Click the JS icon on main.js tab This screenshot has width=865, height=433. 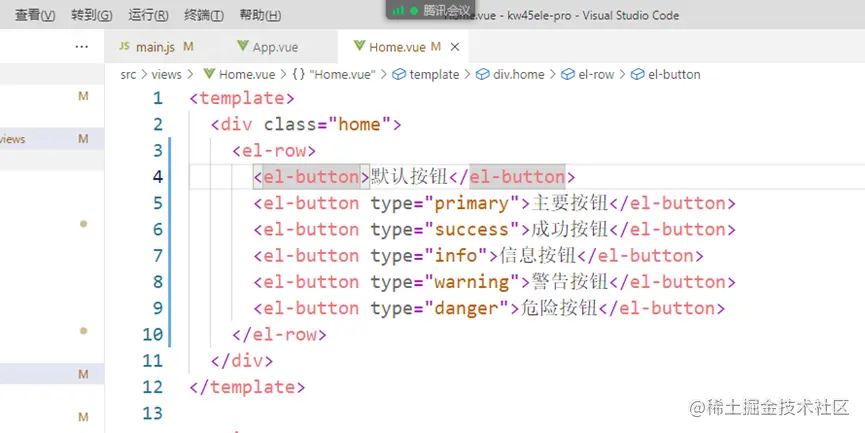click(x=125, y=46)
